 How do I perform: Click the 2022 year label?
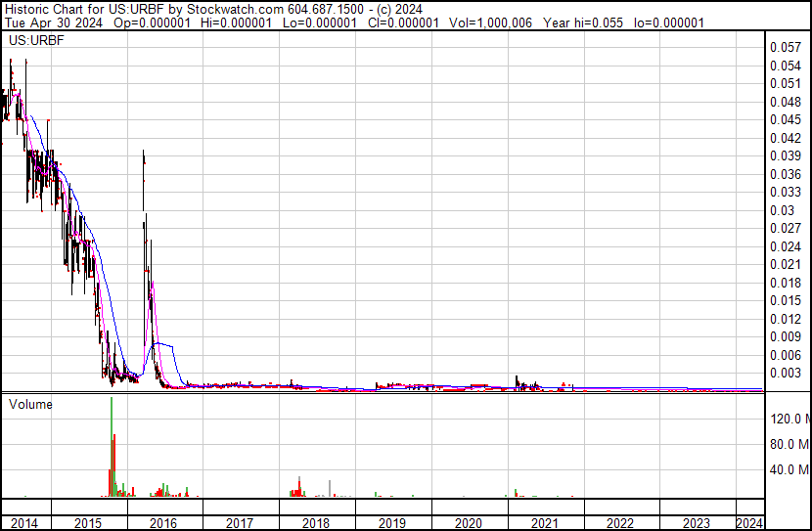tap(620, 523)
